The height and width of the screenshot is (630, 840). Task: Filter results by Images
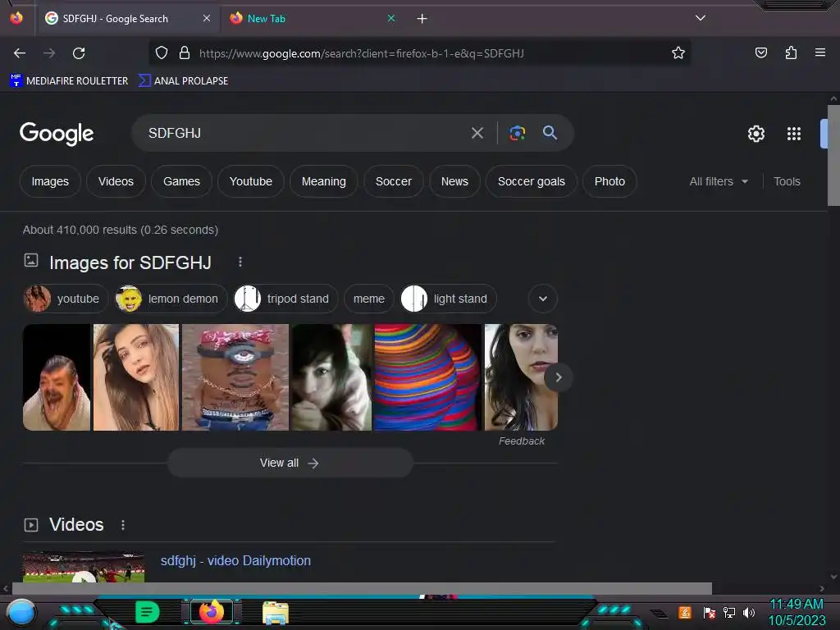[x=50, y=181]
